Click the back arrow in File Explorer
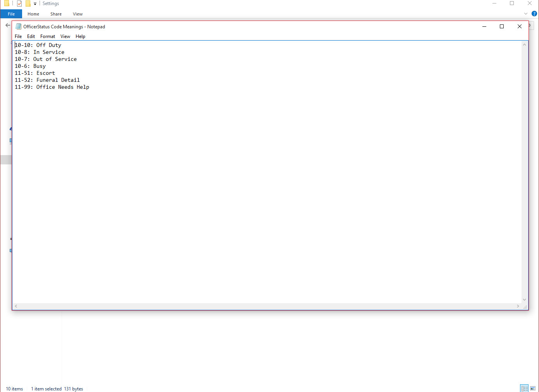Viewport: 539px width, 392px height. coord(8,25)
